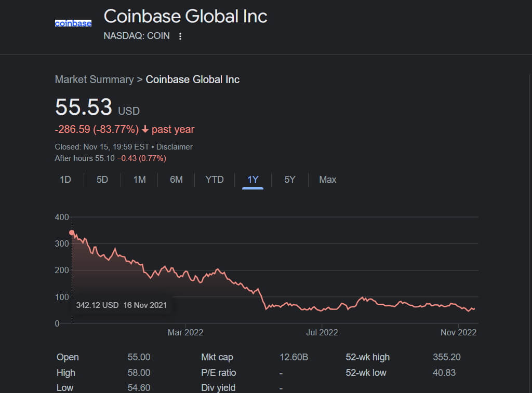Select the 1Y time range tab

253,180
